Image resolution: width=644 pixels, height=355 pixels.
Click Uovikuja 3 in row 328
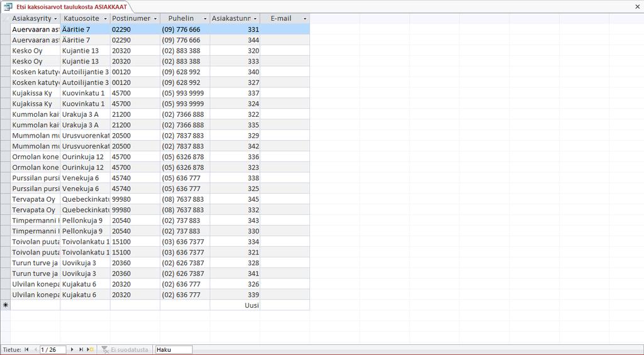click(85, 263)
